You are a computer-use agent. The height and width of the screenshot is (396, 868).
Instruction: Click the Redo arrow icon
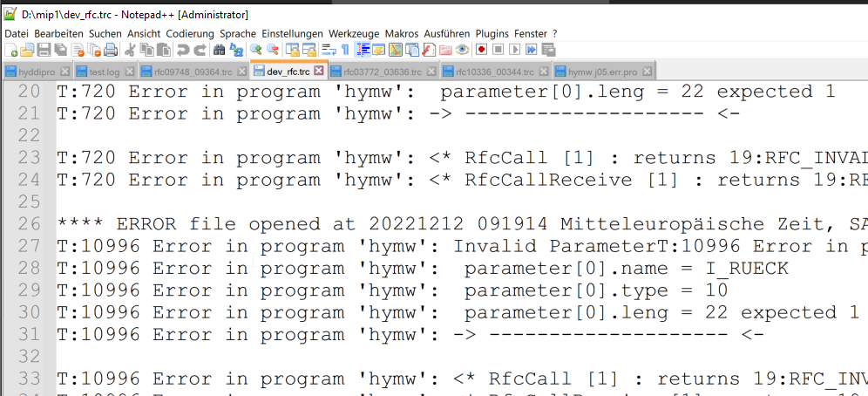click(x=200, y=50)
